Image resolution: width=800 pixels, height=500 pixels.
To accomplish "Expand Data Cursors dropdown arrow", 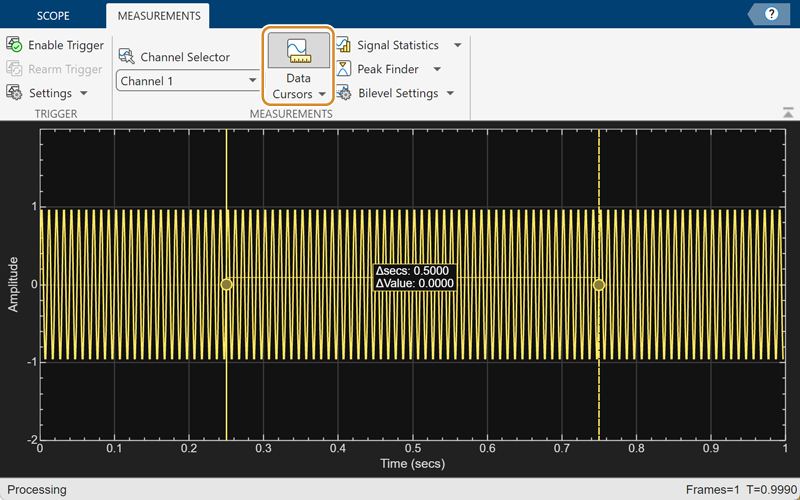I will click(323, 95).
